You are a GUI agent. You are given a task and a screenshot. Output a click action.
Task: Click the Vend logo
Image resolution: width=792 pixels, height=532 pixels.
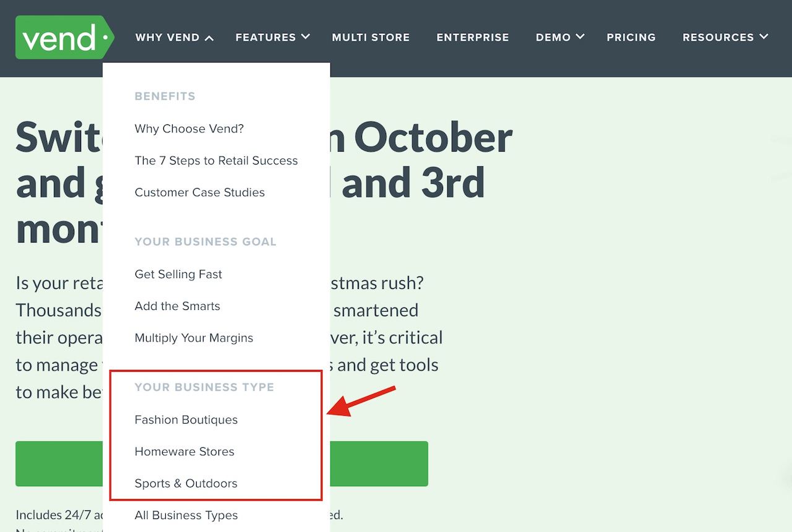[65, 37]
